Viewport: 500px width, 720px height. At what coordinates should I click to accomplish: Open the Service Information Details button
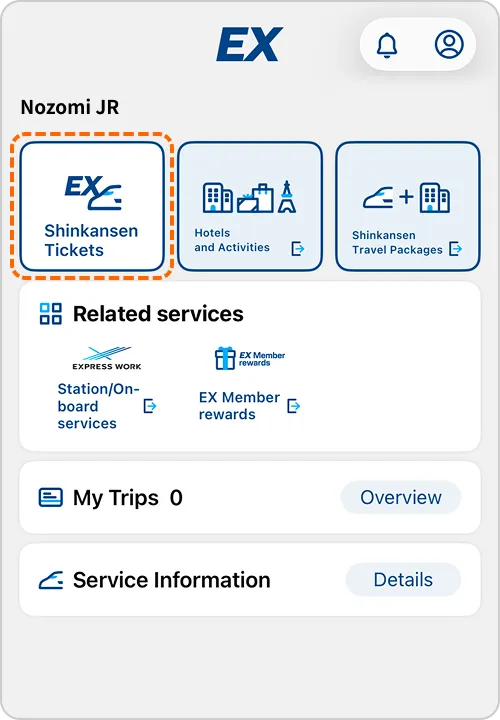(403, 579)
